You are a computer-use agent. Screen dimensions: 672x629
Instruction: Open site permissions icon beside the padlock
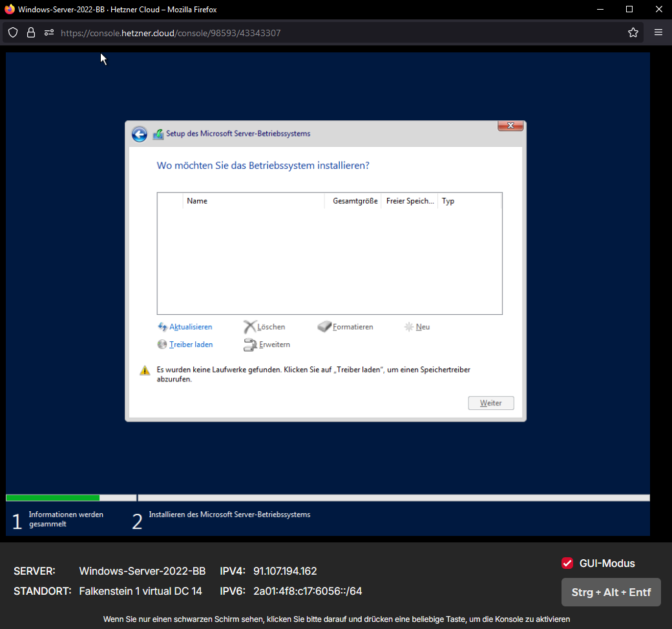click(x=49, y=32)
